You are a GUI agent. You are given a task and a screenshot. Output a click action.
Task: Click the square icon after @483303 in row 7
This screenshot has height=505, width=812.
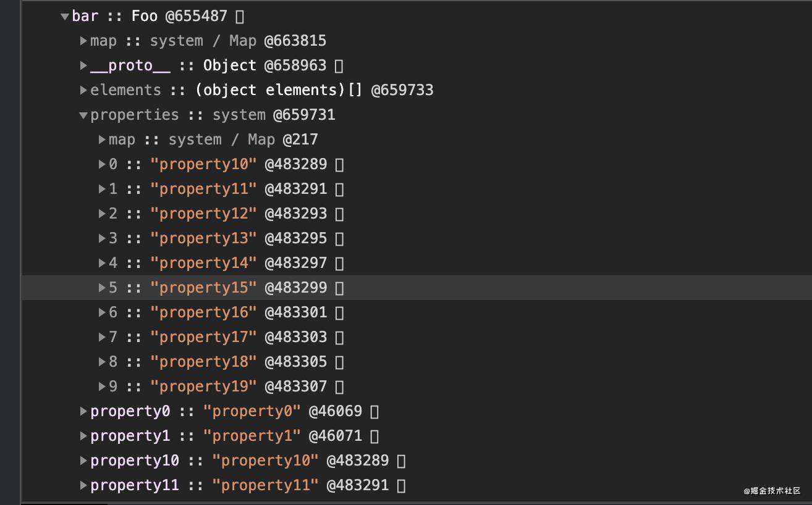(x=339, y=338)
